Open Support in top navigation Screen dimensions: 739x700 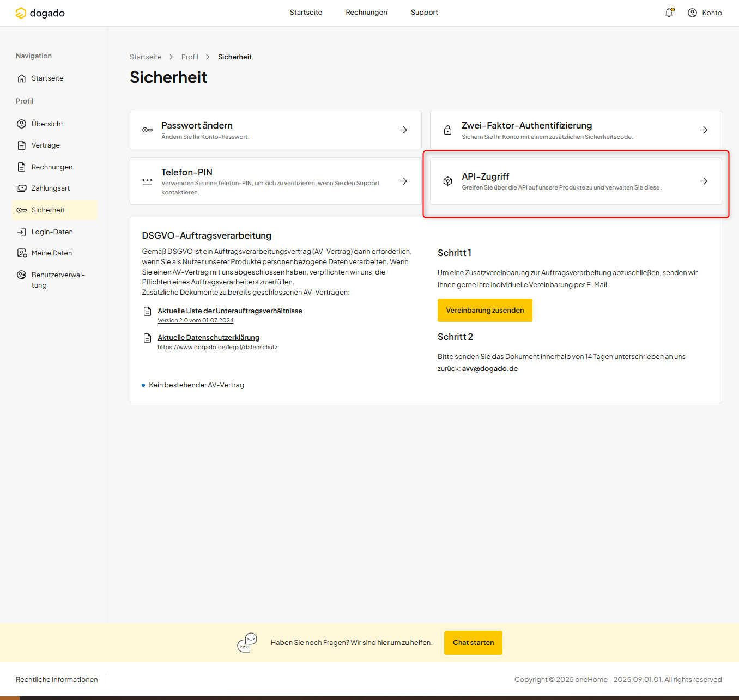tap(425, 13)
